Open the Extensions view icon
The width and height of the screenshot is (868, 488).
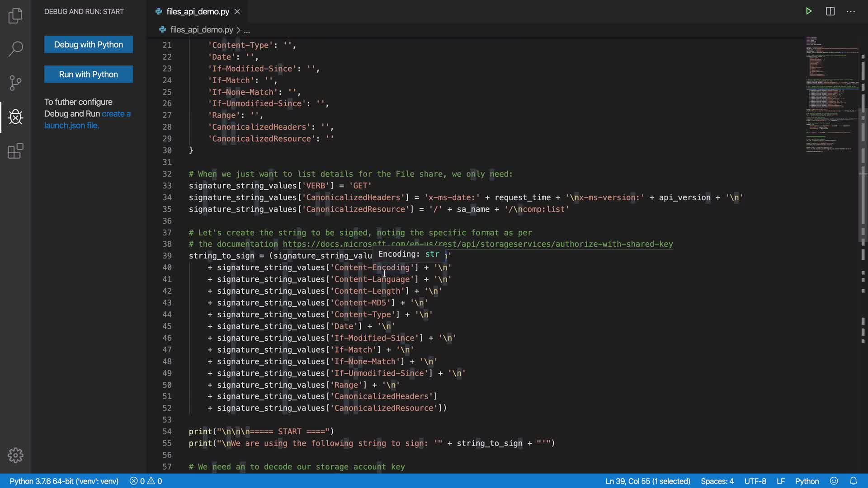[15, 151]
